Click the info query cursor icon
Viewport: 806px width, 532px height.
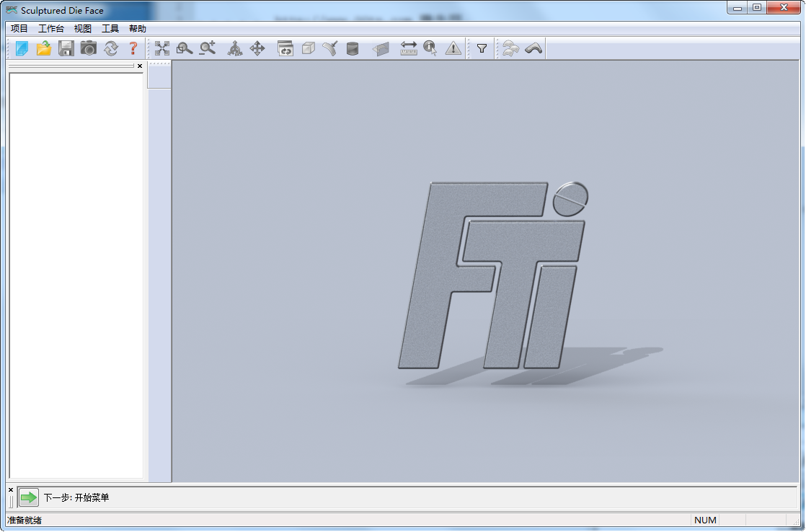point(430,48)
